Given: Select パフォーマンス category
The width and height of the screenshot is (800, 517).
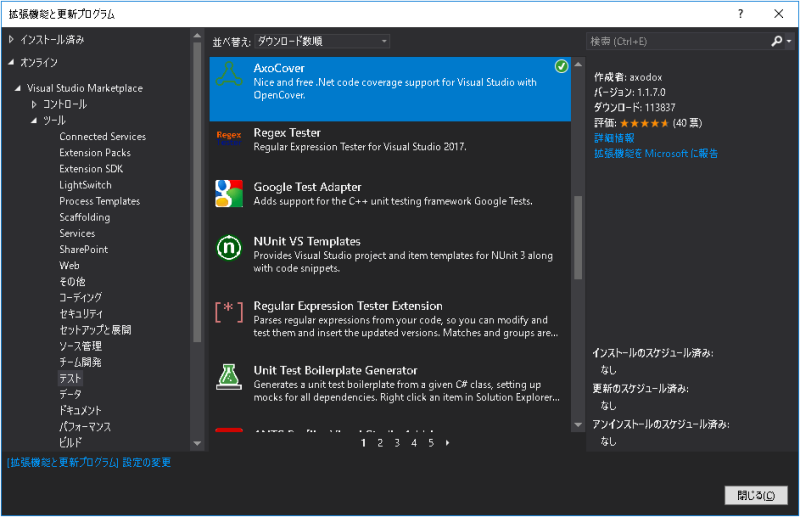Looking at the screenshot, I should pos(85,427).
